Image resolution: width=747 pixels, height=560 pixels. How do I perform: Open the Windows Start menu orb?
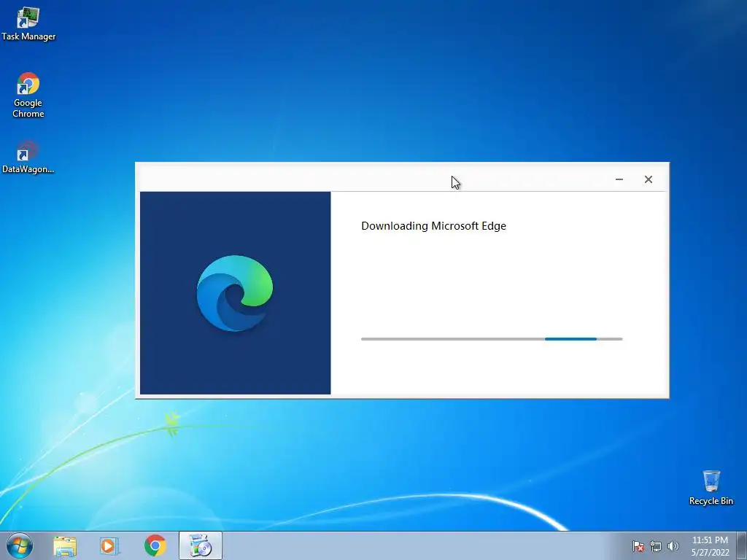[20, 545]
